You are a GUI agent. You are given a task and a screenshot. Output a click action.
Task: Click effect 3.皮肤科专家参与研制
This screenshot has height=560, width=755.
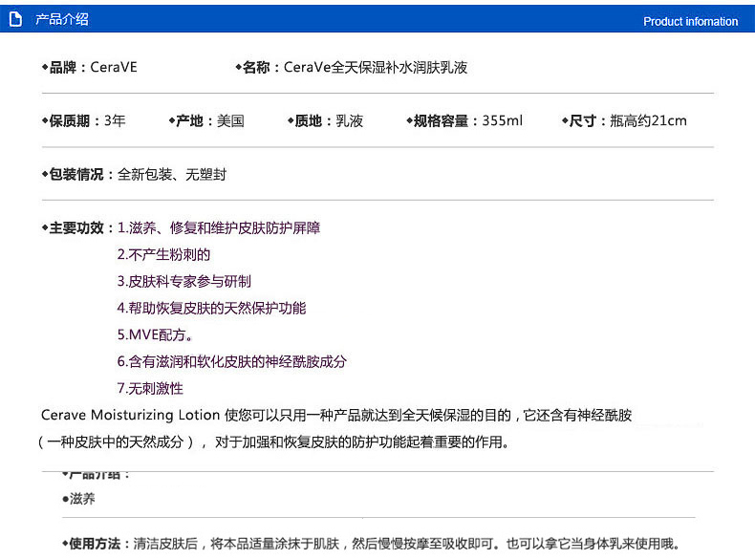184,281
